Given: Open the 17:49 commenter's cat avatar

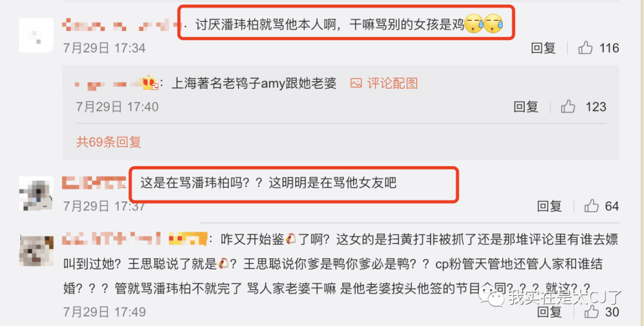Looking at the screenshot, I should [36, 250].
